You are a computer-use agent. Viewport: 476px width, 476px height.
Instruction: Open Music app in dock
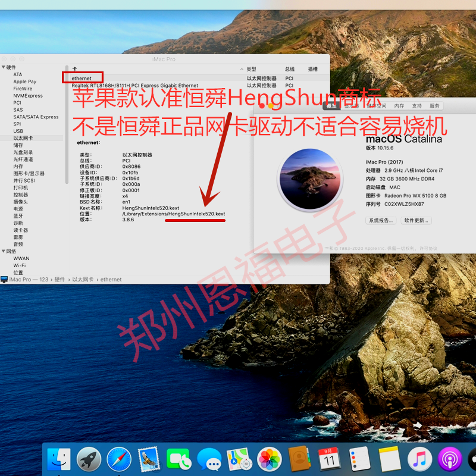pos(419,459)
